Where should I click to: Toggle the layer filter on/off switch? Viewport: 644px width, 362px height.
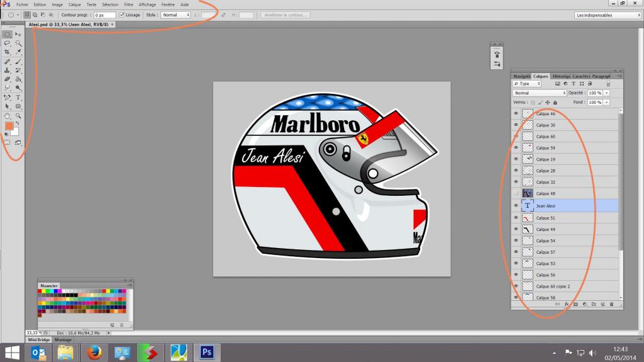point(608,84)
